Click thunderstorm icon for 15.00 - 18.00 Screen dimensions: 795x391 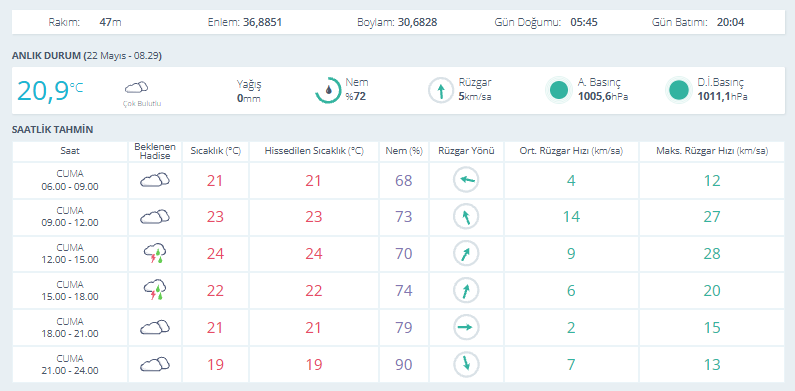[x=155, y=290]
